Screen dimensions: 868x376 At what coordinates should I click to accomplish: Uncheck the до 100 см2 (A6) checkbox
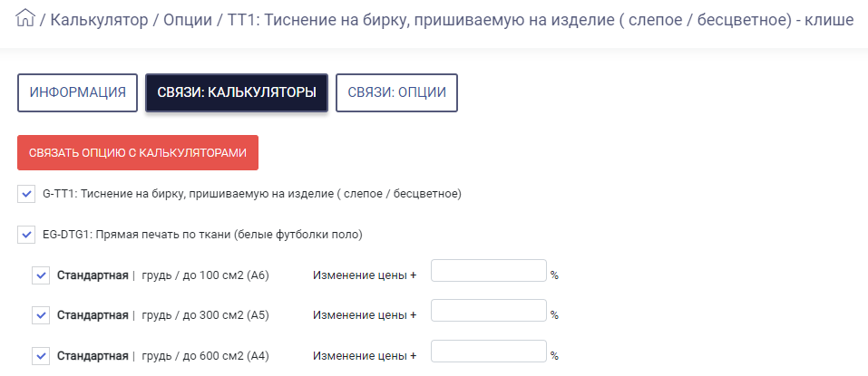[x=41, y=275]
